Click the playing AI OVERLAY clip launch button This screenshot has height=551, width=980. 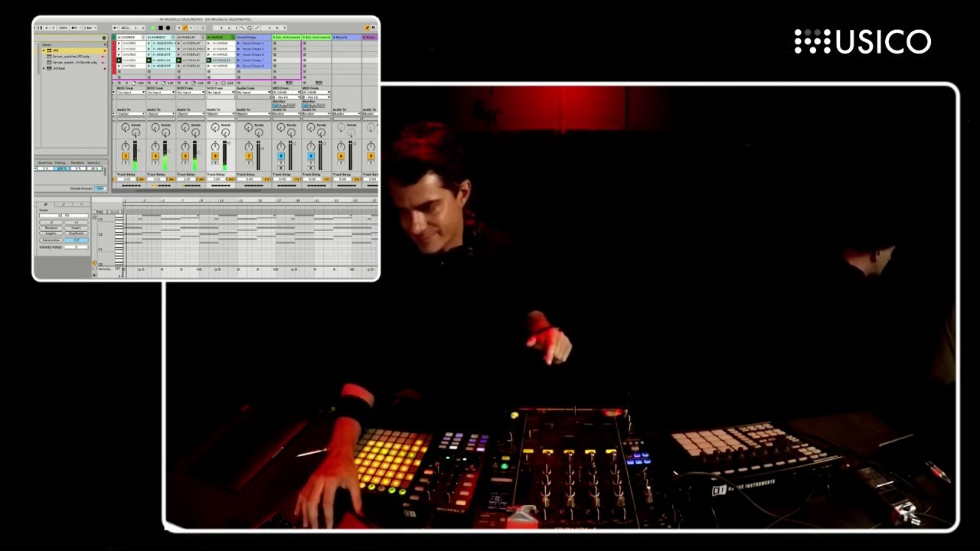click(178, 60)
